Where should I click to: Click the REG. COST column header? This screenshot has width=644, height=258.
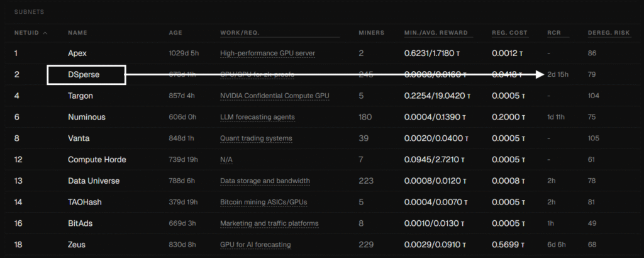pyautogui.click(x=509, y=33)
